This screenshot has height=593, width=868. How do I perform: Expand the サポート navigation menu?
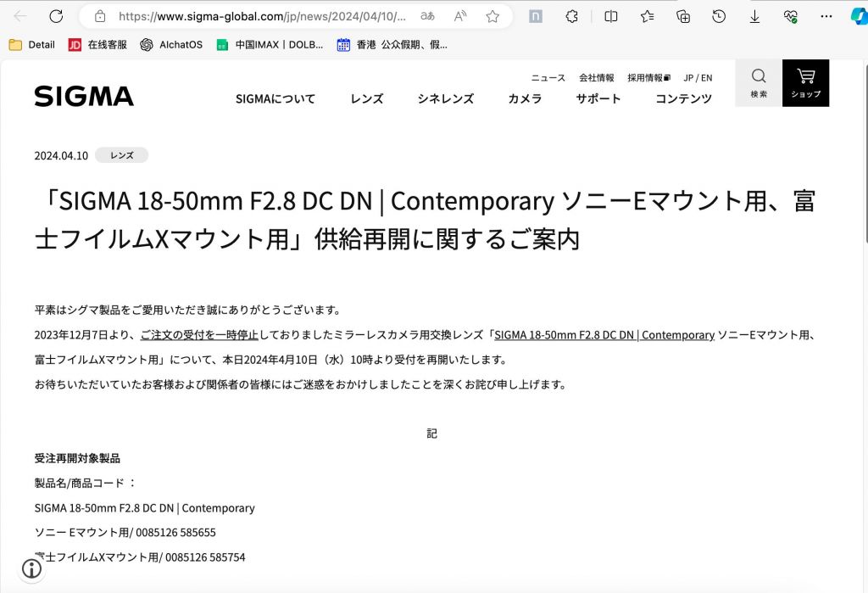click(598, 98)
